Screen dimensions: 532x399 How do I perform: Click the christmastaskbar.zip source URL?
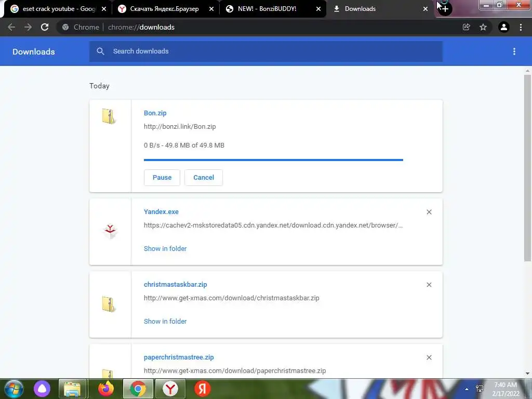click(x=231, y=298)
